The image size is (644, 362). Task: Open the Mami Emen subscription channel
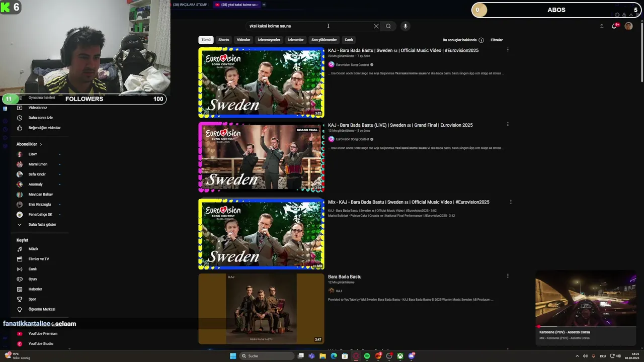pos(38,164)
